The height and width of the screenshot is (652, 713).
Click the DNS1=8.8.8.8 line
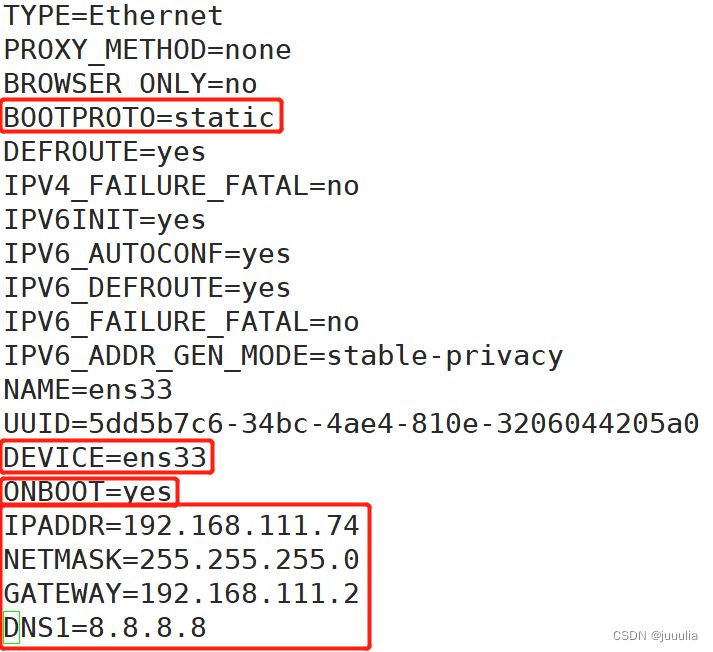pyautogui.click(x=105, y=628)
